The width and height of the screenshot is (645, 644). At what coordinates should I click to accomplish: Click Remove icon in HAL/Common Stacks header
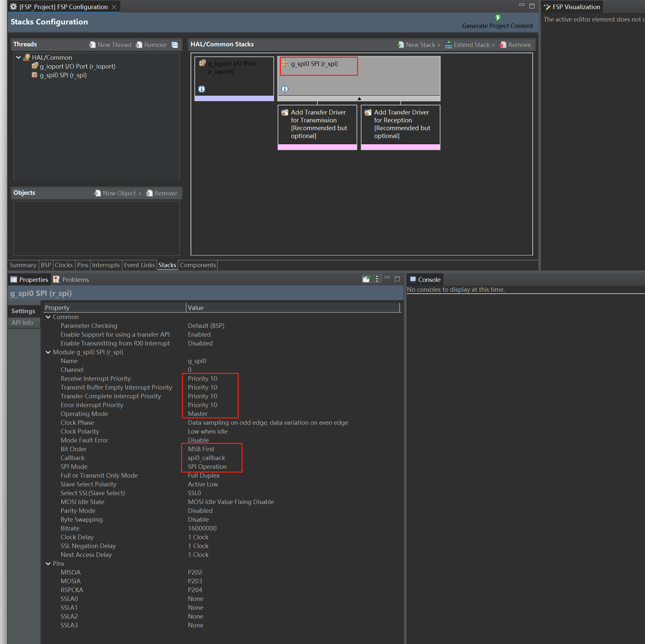503,45
